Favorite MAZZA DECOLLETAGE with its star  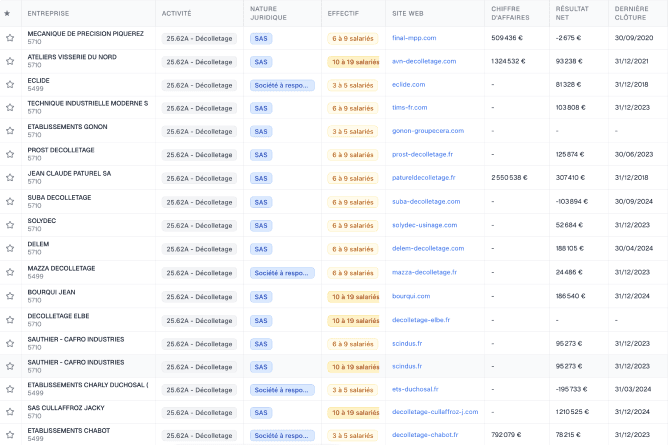click(10, 272)
